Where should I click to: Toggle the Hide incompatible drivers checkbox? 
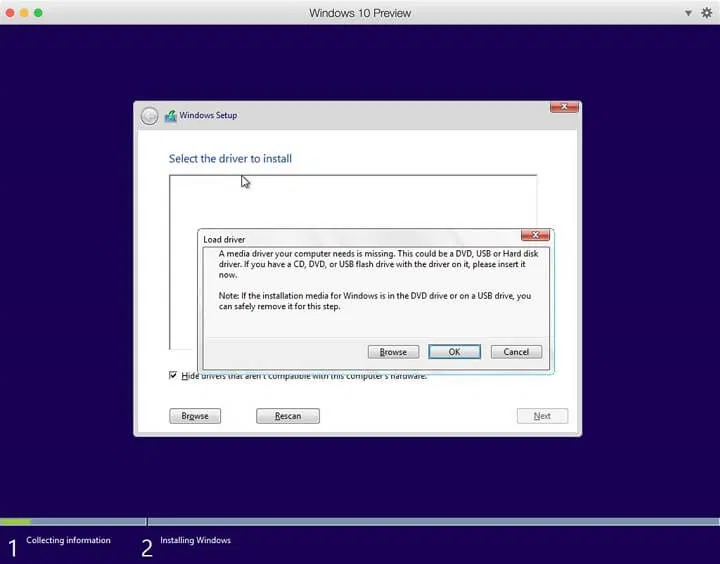click(x=174, y=376)
